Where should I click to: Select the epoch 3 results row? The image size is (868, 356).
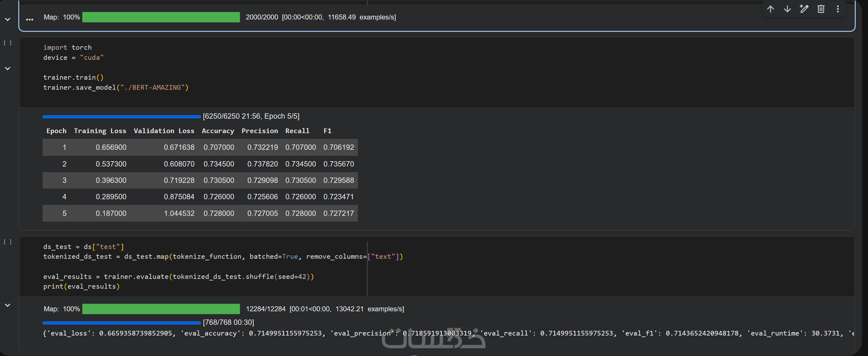[x=200, y=180]
